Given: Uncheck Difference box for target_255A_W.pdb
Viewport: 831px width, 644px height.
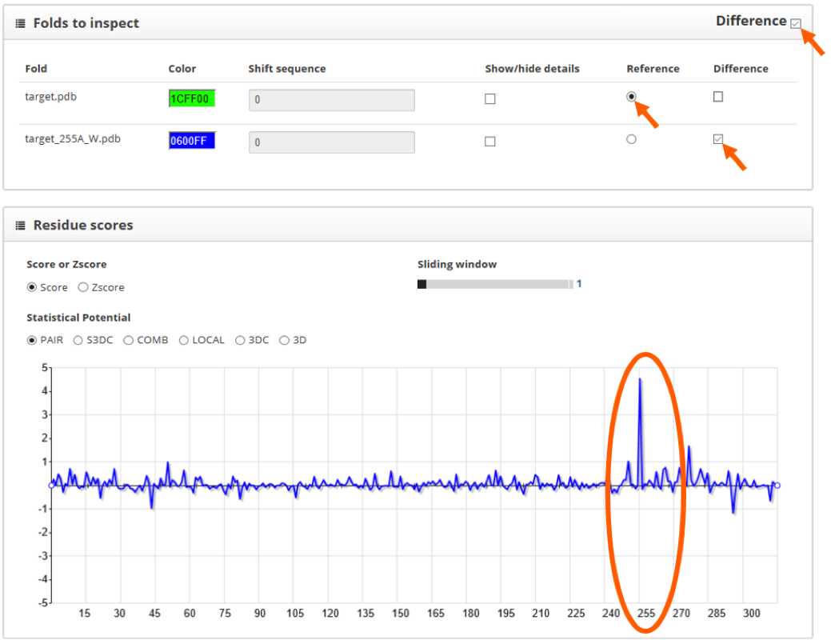Looking at the screenshot, I should coord(718,139).
